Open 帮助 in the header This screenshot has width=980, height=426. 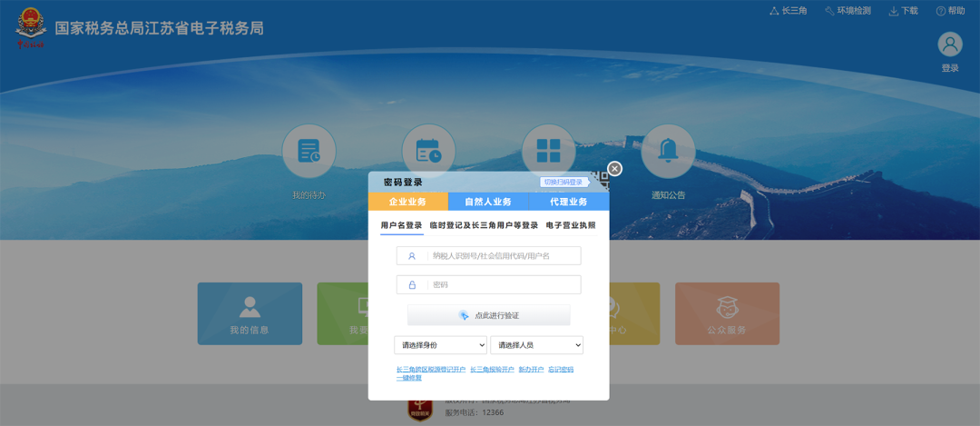[956, 11]
